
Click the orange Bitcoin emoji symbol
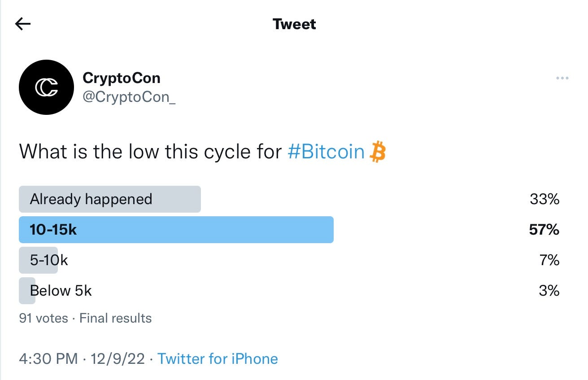pyautogui.click(x=377, y=152)
